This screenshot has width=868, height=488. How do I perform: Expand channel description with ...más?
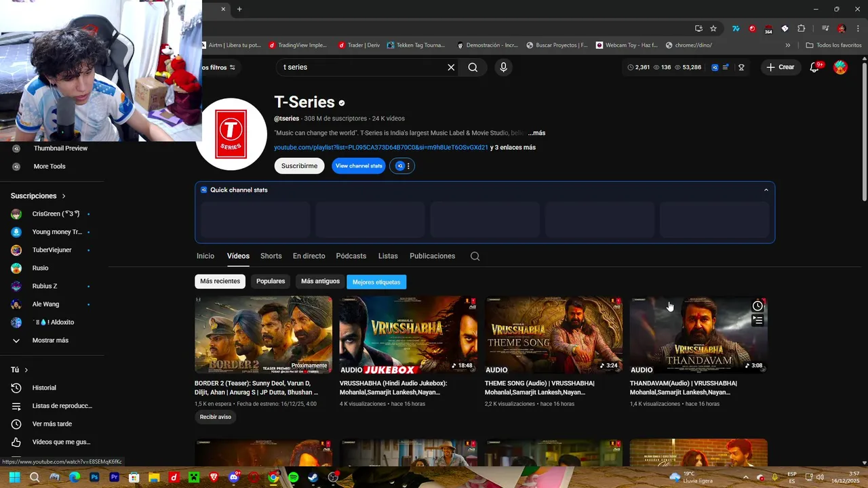point(536,133)
